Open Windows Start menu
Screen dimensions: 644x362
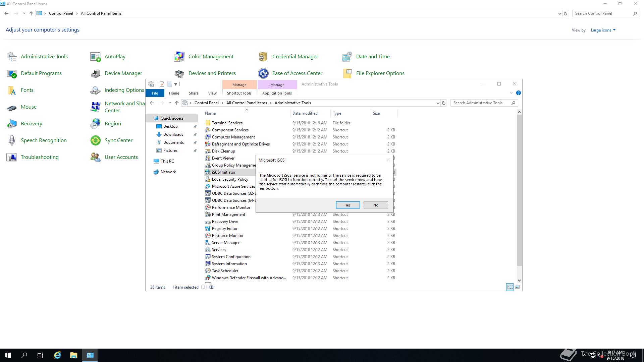tap(8, 355)
